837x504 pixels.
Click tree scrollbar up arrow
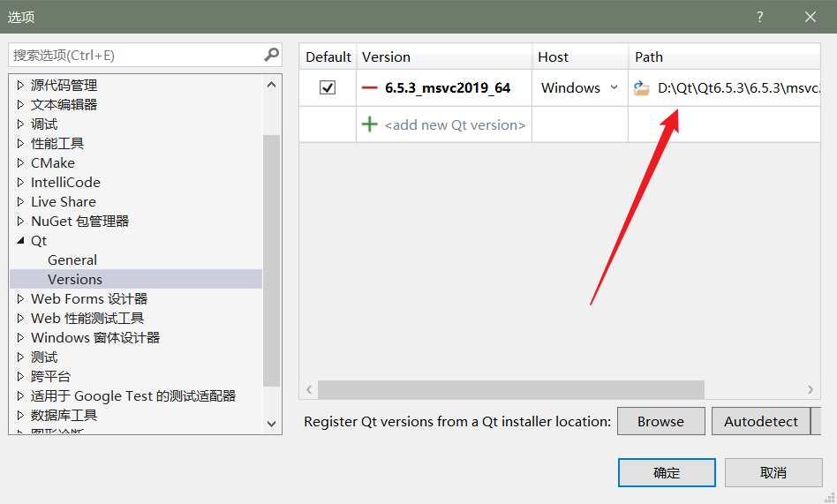271,85
